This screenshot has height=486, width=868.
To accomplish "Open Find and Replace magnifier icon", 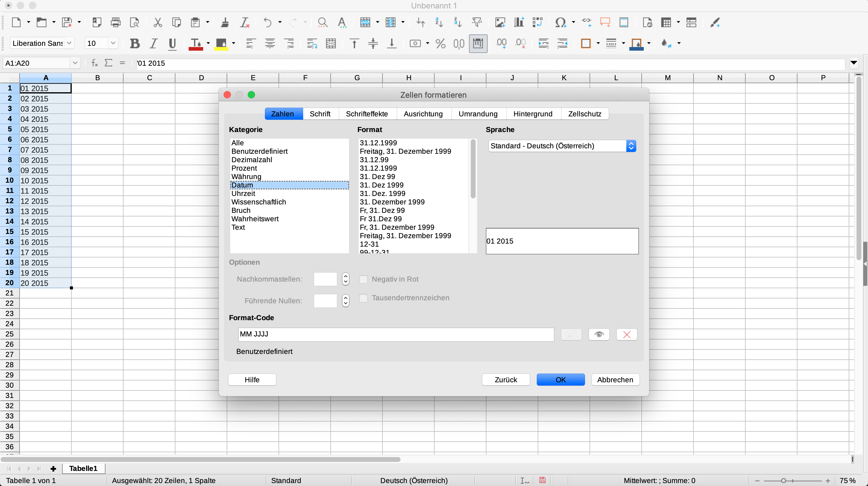I will click(322, 23).
